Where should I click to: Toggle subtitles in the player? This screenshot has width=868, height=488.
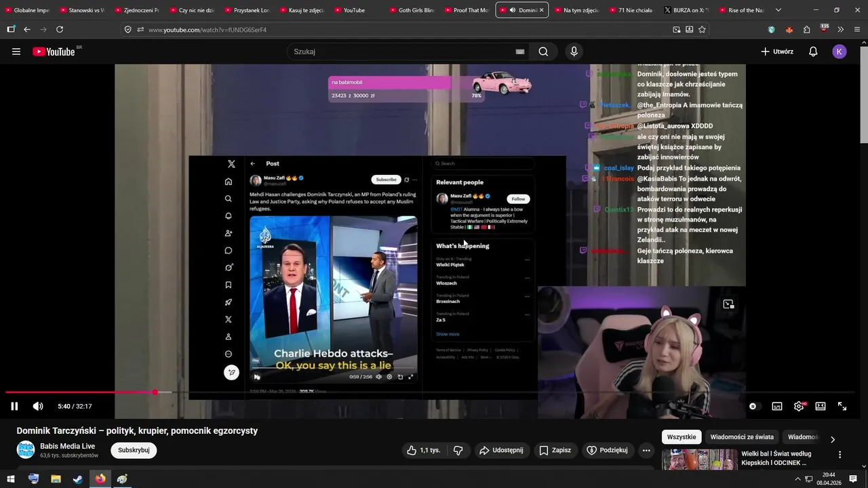pyautogui.click(x=777, y=406)
